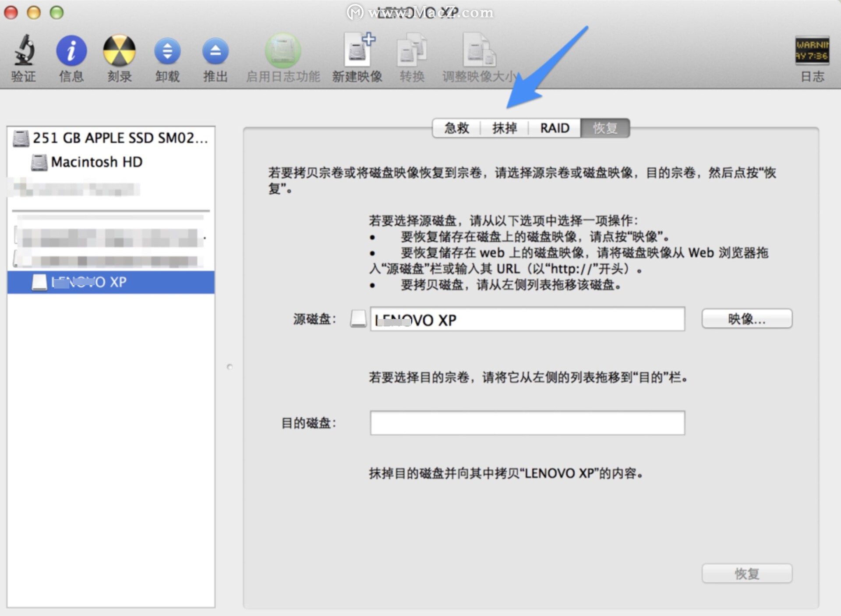Switch to the First Aid (急救) tab
841x616 pixels.
tap(456, 128)
